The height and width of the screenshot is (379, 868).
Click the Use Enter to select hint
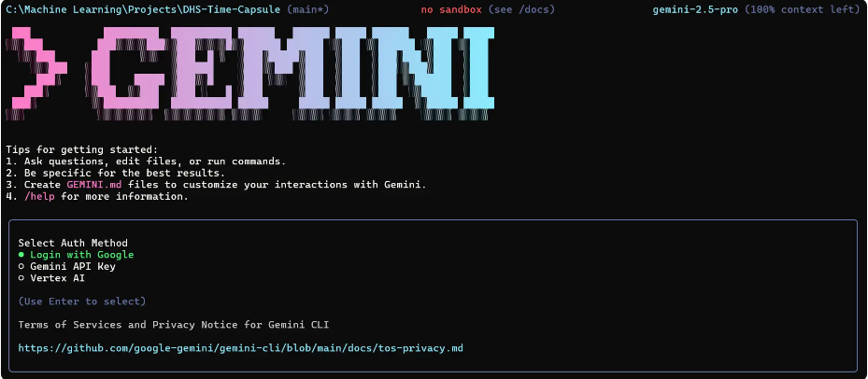(82, 302)
